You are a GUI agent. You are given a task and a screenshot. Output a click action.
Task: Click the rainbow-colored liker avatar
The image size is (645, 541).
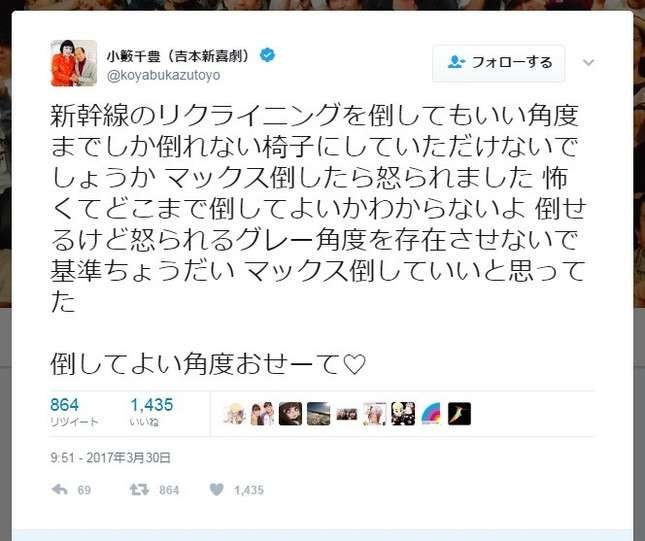click(431, 414)
